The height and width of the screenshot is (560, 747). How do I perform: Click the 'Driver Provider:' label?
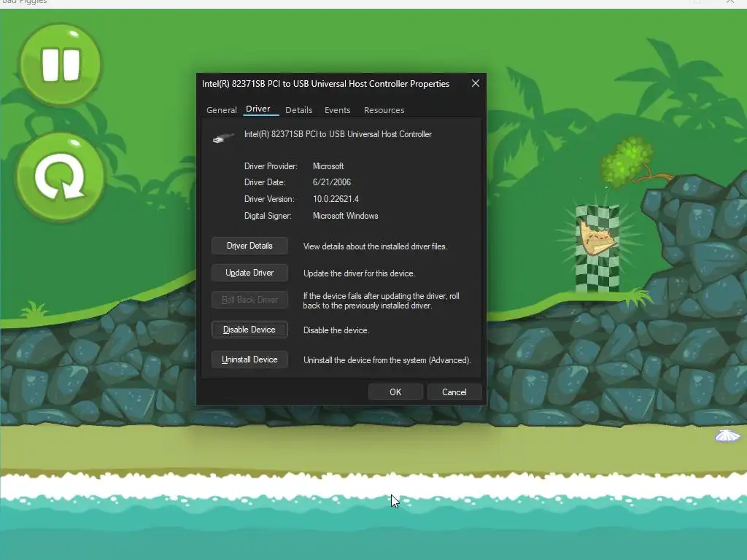pos(271,166)
